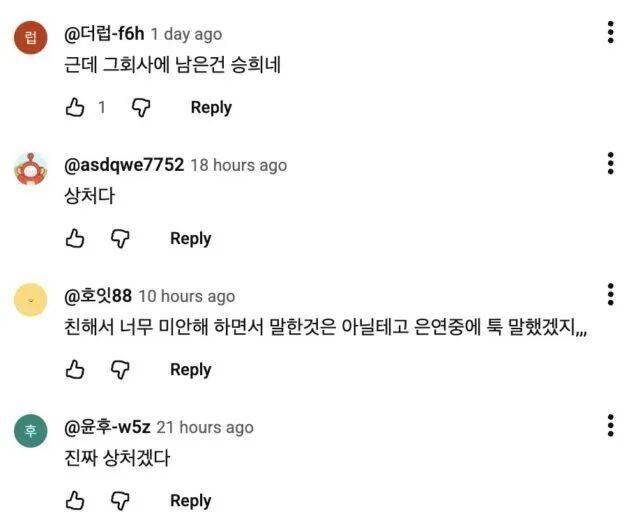Click the red avatar of @더럽-f6h

click(x=31, y=38)
